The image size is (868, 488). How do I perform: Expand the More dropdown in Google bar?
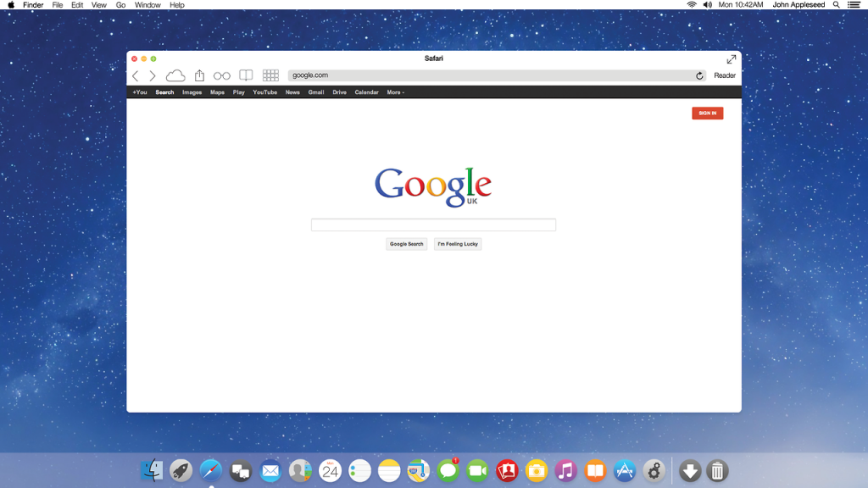coord(395,92)
